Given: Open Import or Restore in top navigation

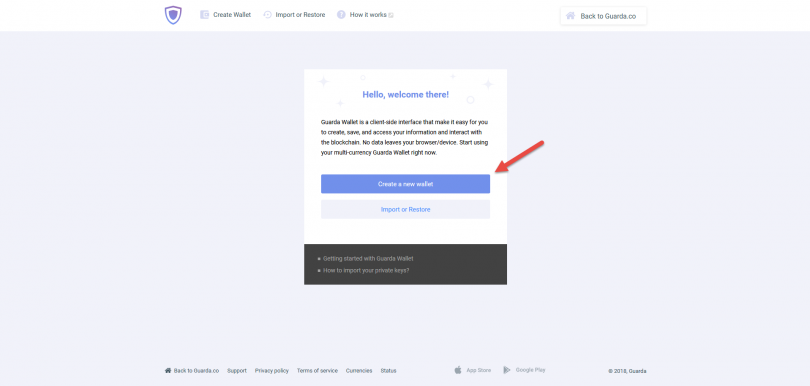Looking at the screenshot, I should tap(300, 15).
